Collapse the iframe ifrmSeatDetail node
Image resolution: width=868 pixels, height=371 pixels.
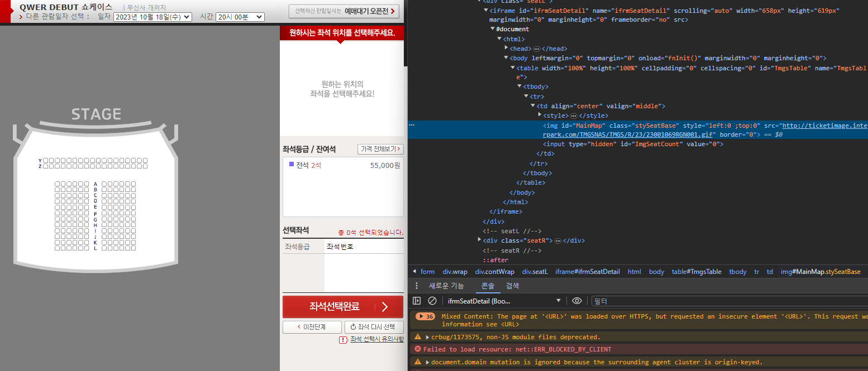486,11
